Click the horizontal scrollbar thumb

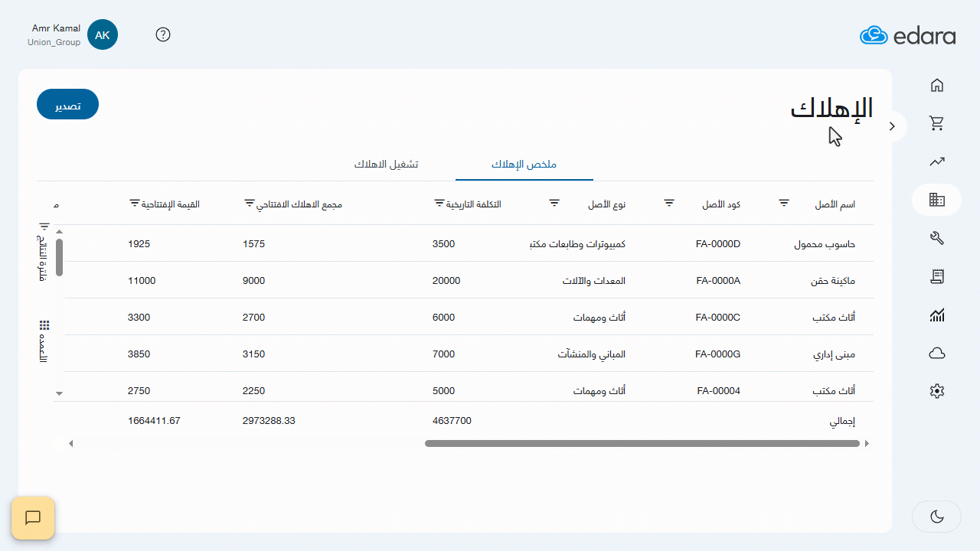click(x=642, y=443)
